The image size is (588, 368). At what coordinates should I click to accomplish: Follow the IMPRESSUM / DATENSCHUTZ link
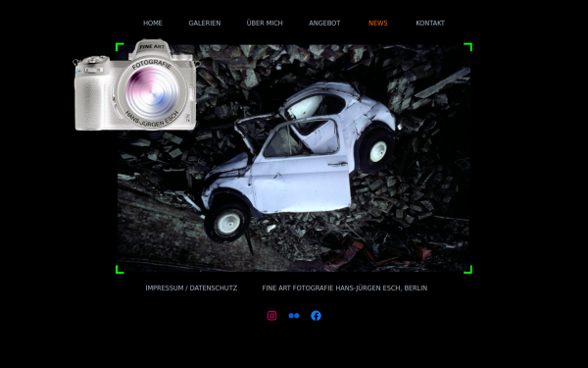point(191,288)
